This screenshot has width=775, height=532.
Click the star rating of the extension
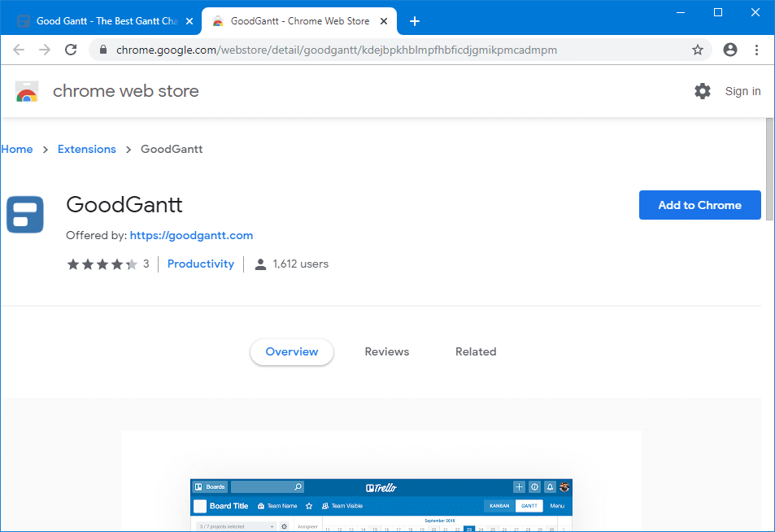102,264
